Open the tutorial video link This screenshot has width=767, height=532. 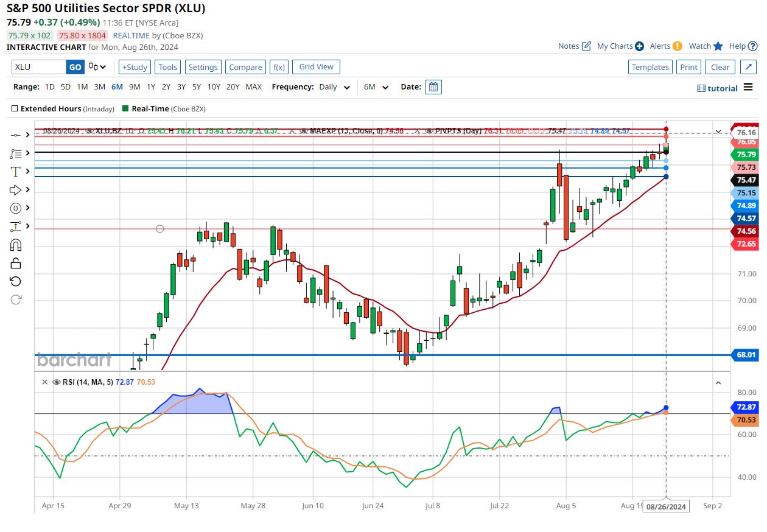pyautogui.click(x=717, y=88)
